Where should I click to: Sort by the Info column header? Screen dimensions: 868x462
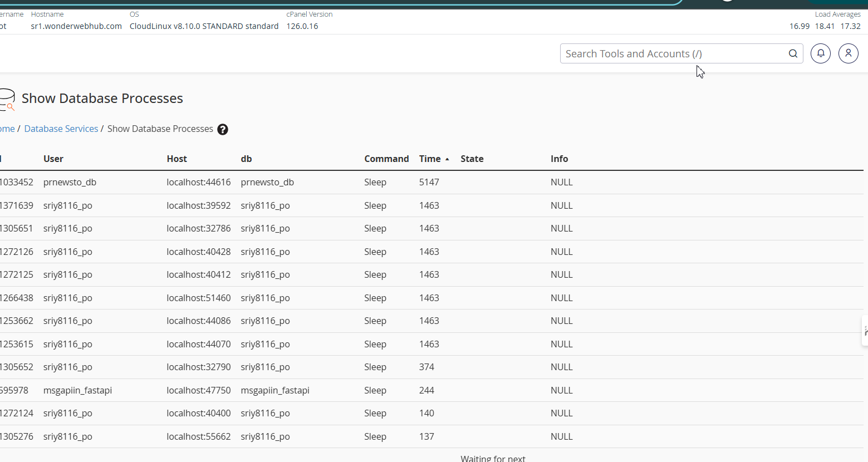(559, 159)
